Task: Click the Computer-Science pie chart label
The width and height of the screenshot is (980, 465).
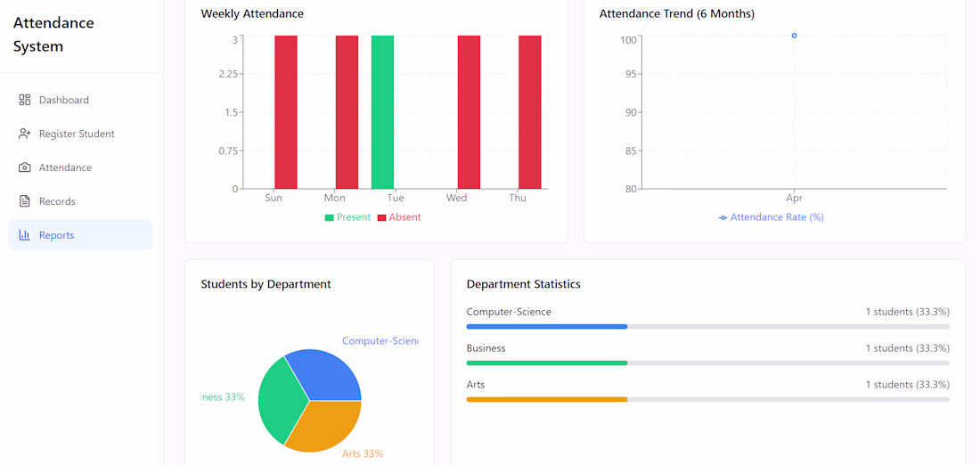Action: [x=380, y=340]
